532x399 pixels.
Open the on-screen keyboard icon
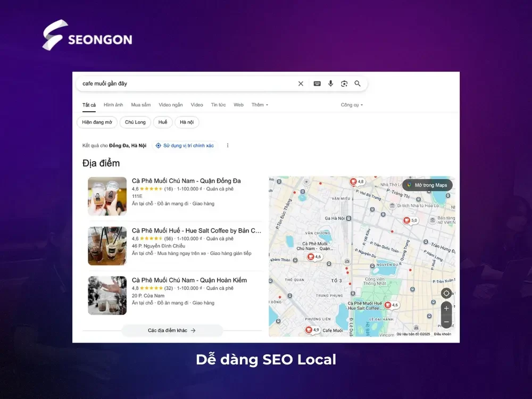tap(317, 84)
